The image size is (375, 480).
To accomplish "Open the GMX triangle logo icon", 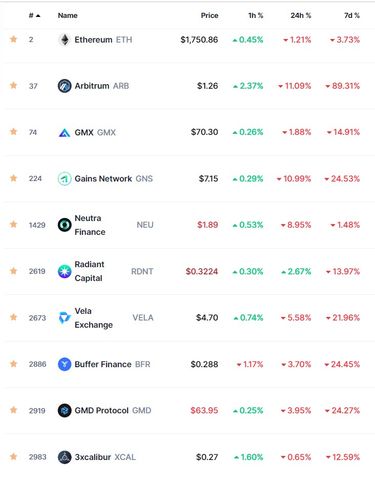I will 64,133.
